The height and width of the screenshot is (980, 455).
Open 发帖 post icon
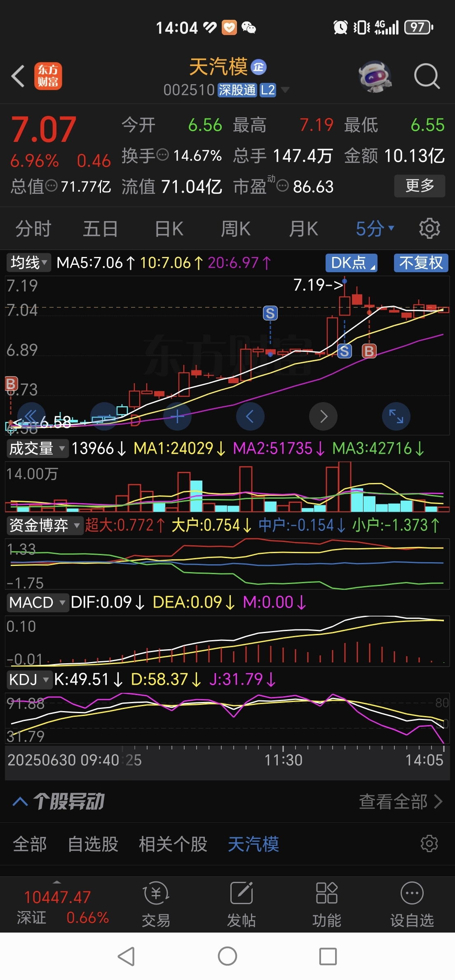pyautogui.click(x=242, y=904)
